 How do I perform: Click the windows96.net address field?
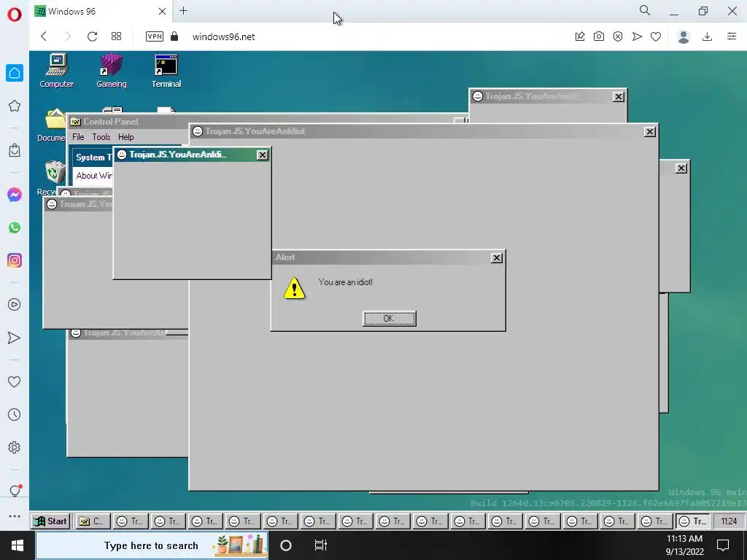[x=223, y=36]
